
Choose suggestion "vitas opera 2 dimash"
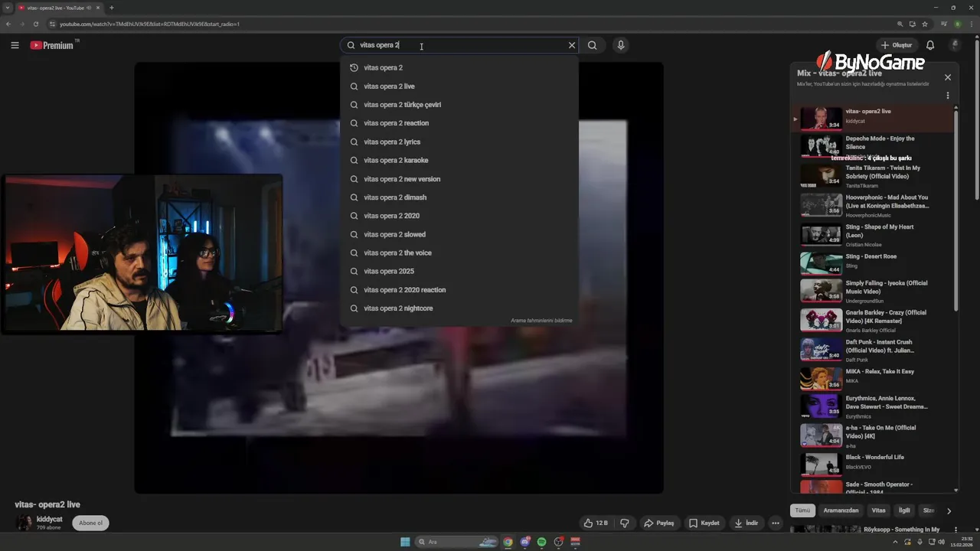click(459, 197)
